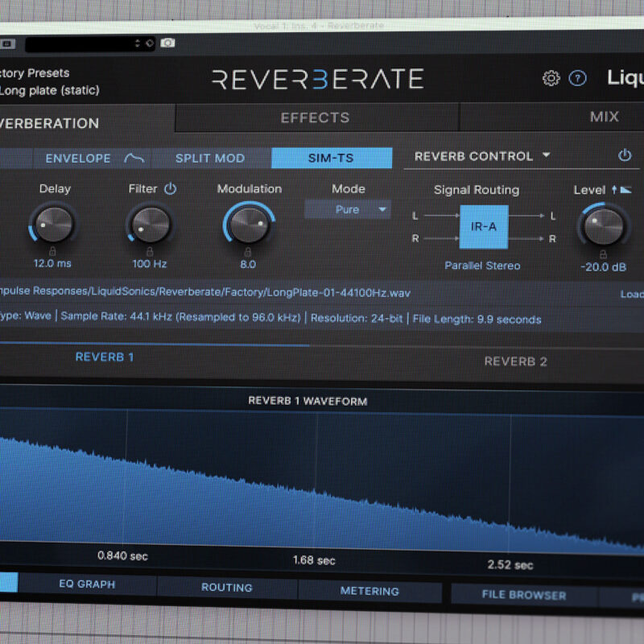
Task: Click the -20.0 dB level value
Action: 603,267
